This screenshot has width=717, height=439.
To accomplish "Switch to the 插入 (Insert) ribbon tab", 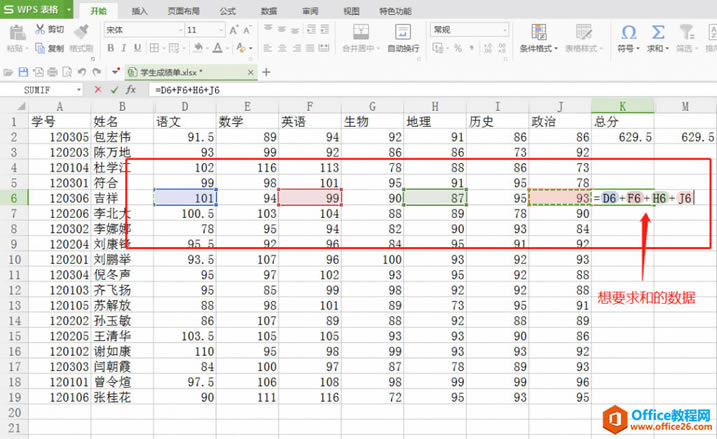I will click(x=140, y=10).
